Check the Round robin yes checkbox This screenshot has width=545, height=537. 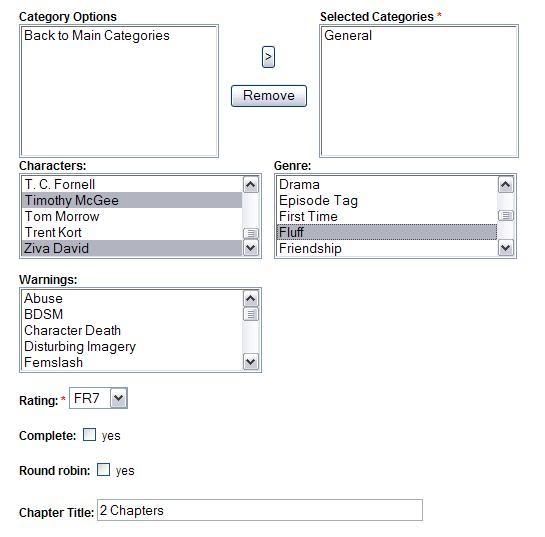[103, 470]
